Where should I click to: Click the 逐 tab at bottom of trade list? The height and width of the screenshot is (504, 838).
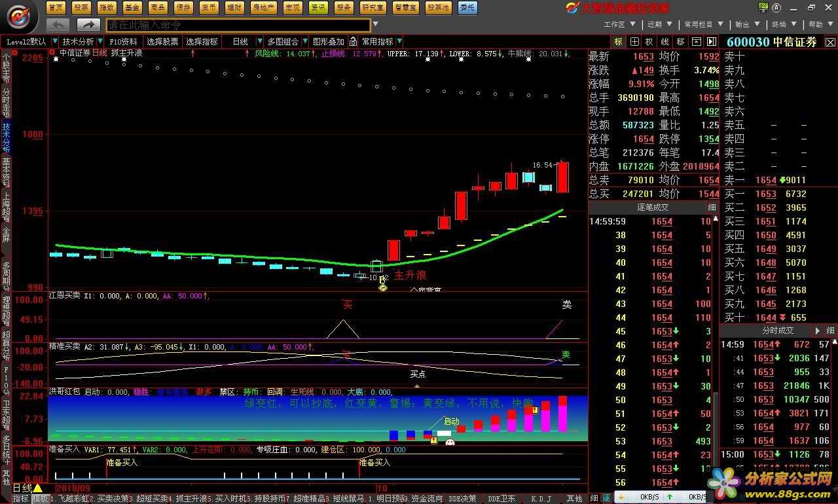606,498
